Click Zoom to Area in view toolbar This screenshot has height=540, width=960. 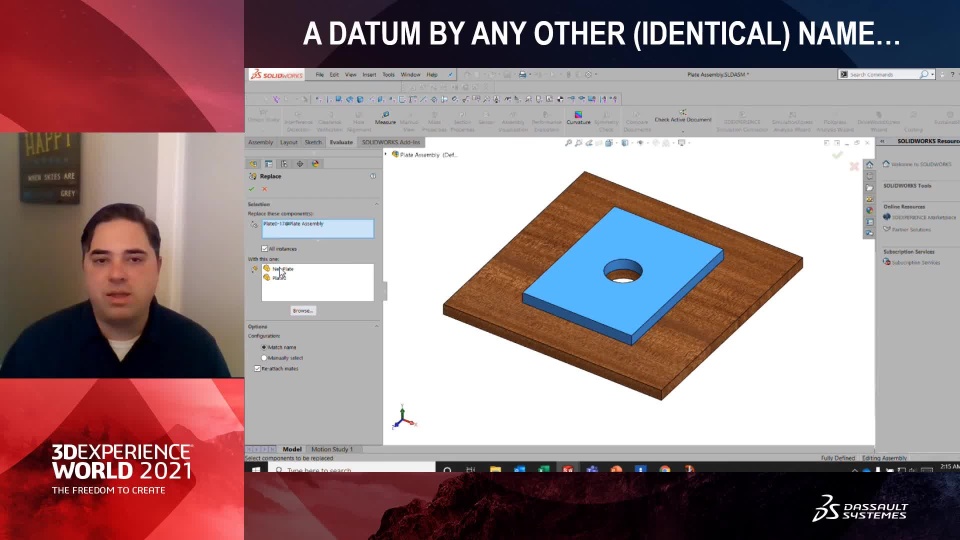tap(579, 143)
